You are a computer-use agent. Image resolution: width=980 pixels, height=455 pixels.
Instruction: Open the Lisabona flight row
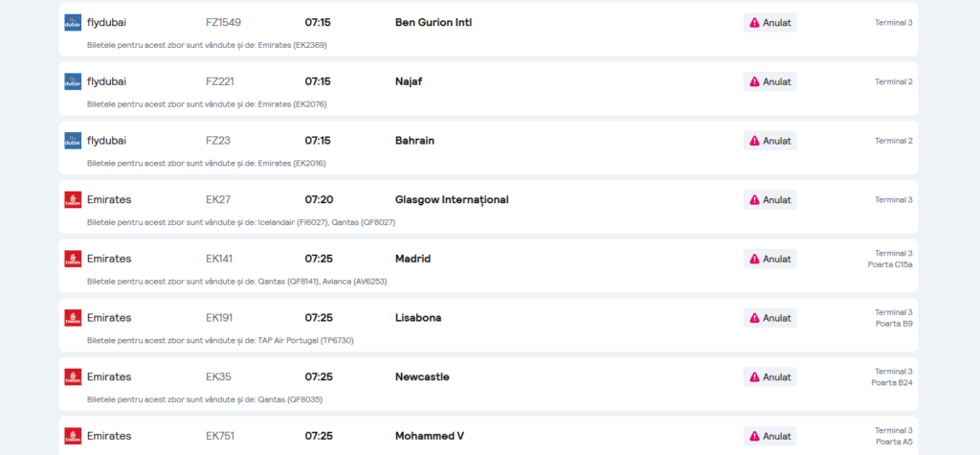[417, 318]
